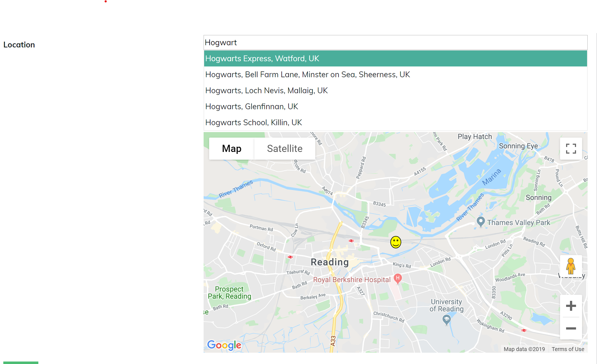
Task: Click the Thames Valley Park location pin
Action: 481,221
